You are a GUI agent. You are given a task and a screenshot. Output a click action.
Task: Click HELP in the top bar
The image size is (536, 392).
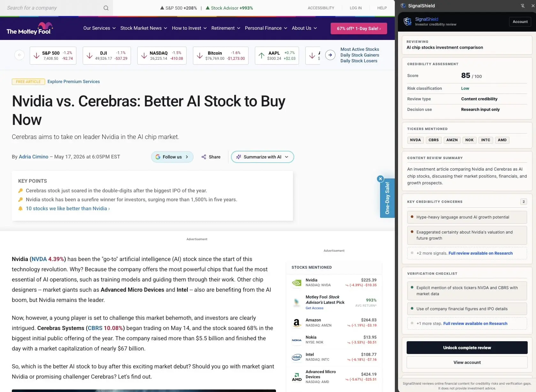coord(382,8)
